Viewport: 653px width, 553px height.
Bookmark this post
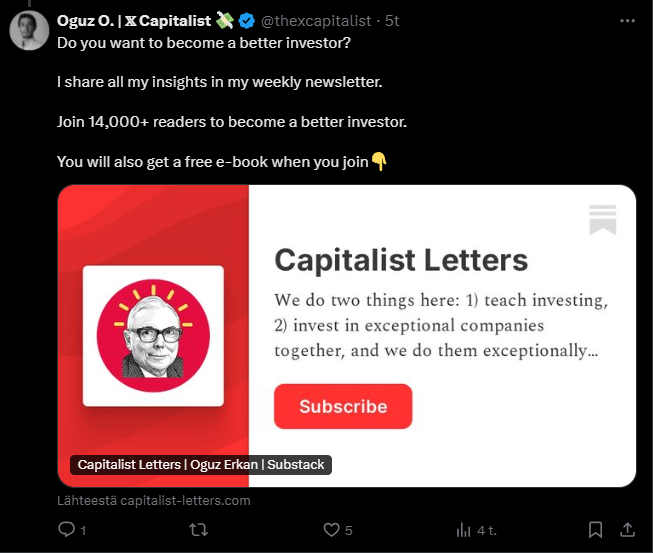click(595, 530)
